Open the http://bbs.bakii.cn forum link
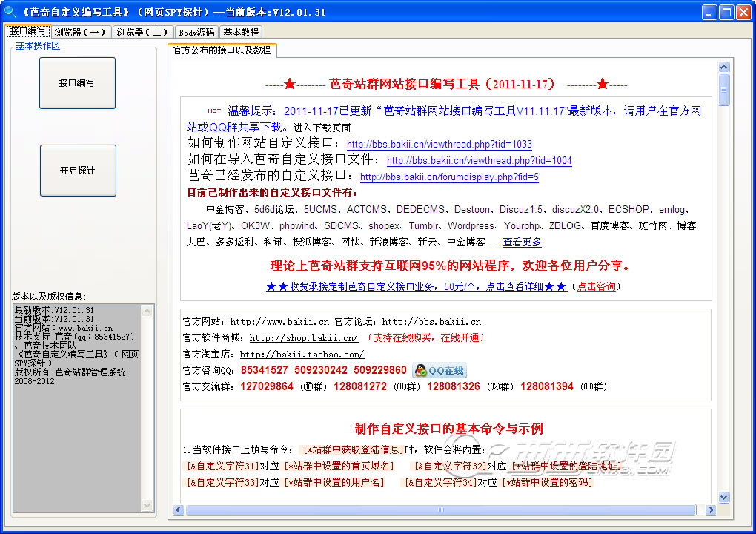This screenshot has height=534, width=756. pyautogui.click(x=431, y=322)
